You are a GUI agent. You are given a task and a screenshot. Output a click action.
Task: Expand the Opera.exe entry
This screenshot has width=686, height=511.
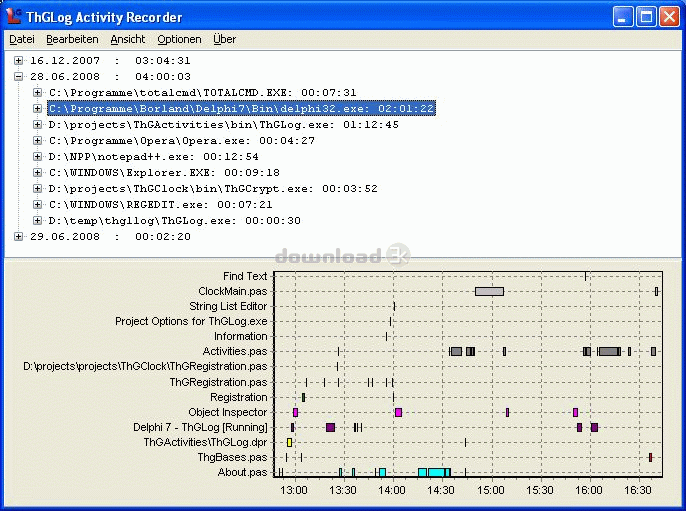point(38,140)
